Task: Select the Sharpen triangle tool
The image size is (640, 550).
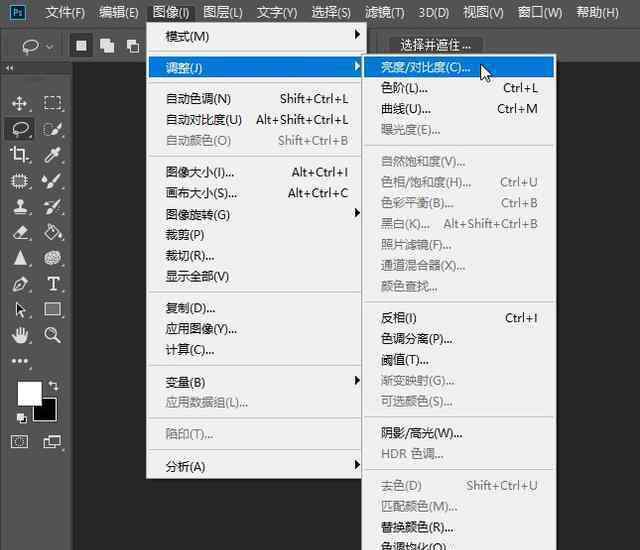Action: coord(20,258)
